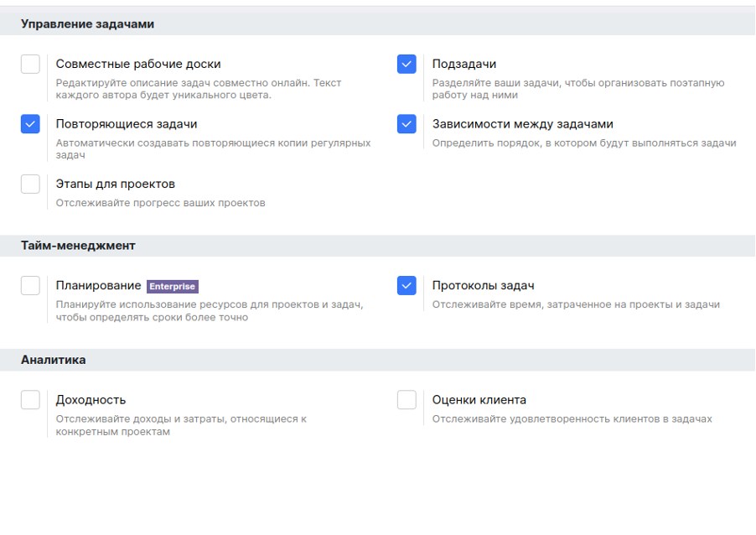Viewport: 756px width, 535px height.
Task: Click the Доходность label text
Action: [x=91, y=399]
